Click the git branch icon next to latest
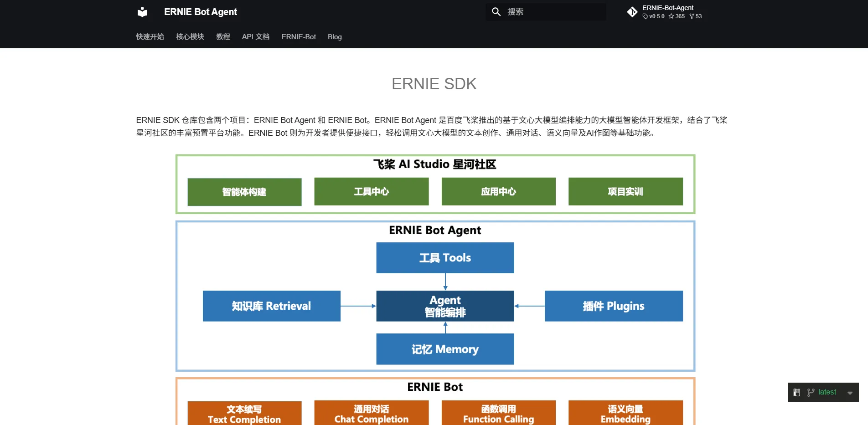The width and height of the screenshot is (868, 425). (811, 392)
